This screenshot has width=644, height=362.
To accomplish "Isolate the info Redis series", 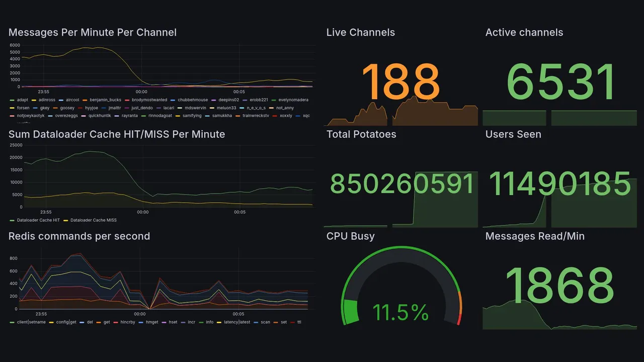I will point(206,322).
